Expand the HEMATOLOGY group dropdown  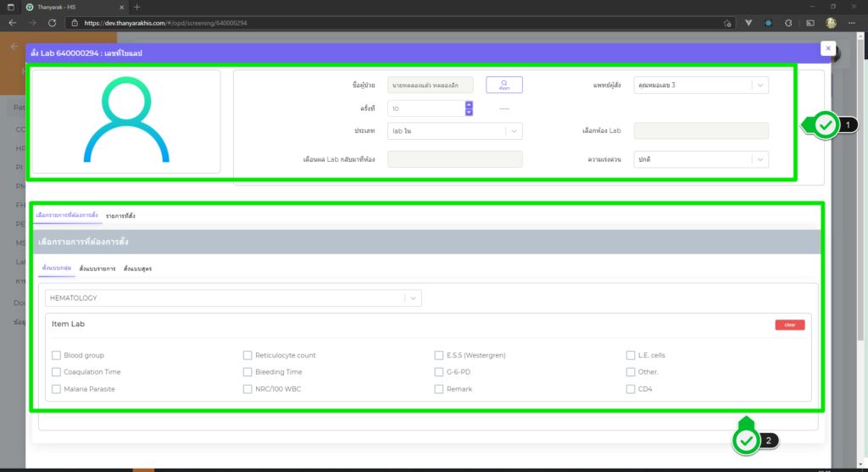coord(412,298)
